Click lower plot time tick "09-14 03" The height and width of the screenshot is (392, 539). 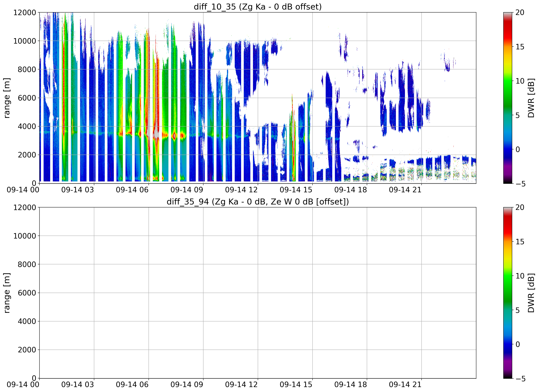point(78,385)
